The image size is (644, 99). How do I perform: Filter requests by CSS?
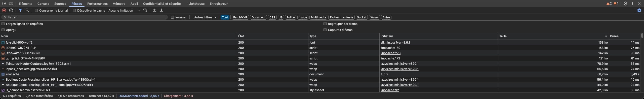[272, 17]
